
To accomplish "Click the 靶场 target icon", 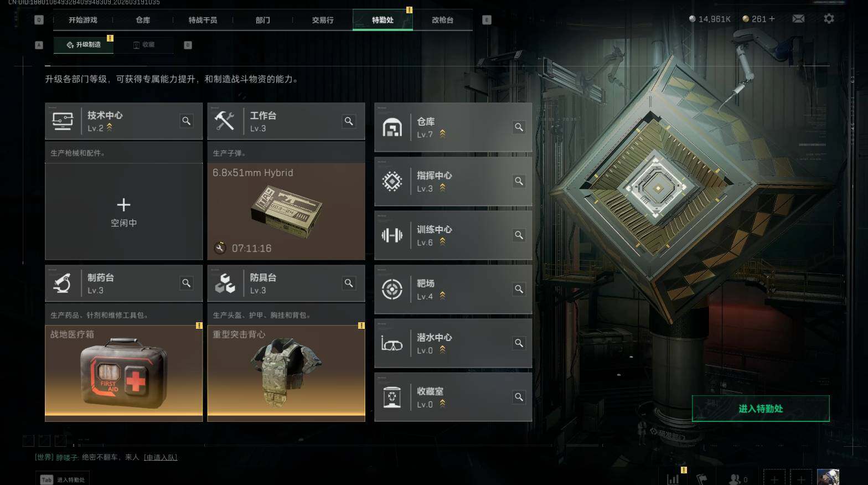I will click(x=392, y=289).
